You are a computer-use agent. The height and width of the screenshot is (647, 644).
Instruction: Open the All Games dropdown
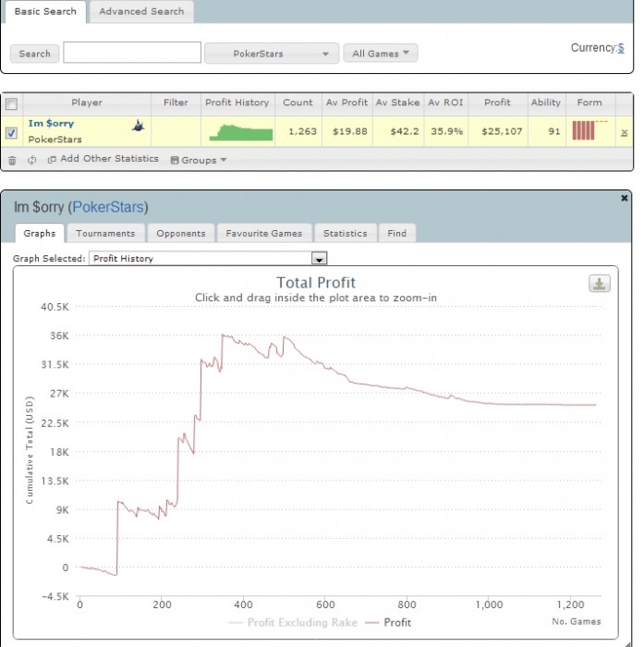[x=381, y=54]
